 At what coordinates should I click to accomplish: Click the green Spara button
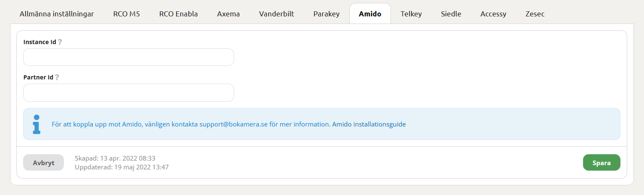pos(602,163)
